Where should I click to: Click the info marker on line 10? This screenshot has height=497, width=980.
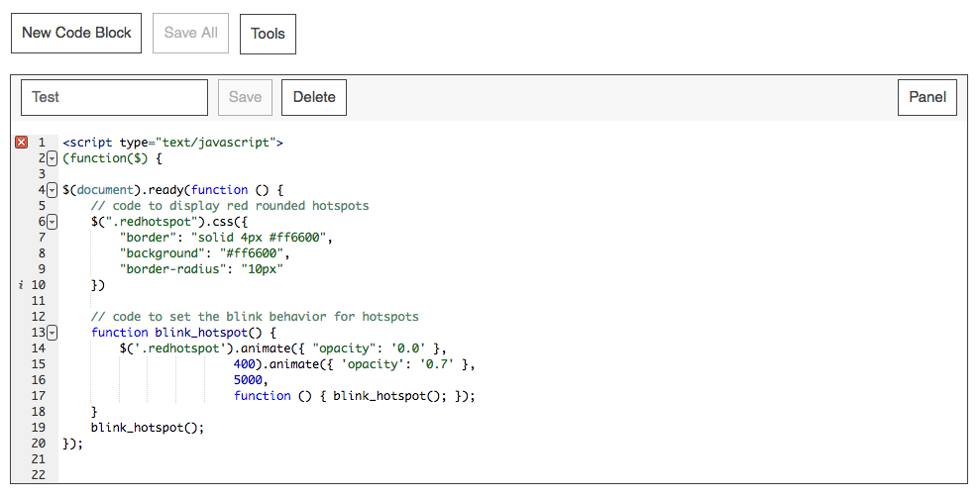[22, 285]
